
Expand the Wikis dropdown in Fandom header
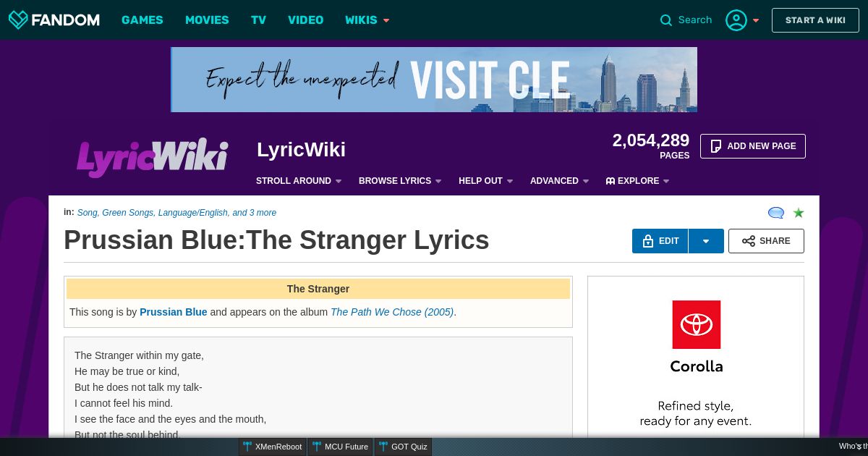(x=367, y=20)
